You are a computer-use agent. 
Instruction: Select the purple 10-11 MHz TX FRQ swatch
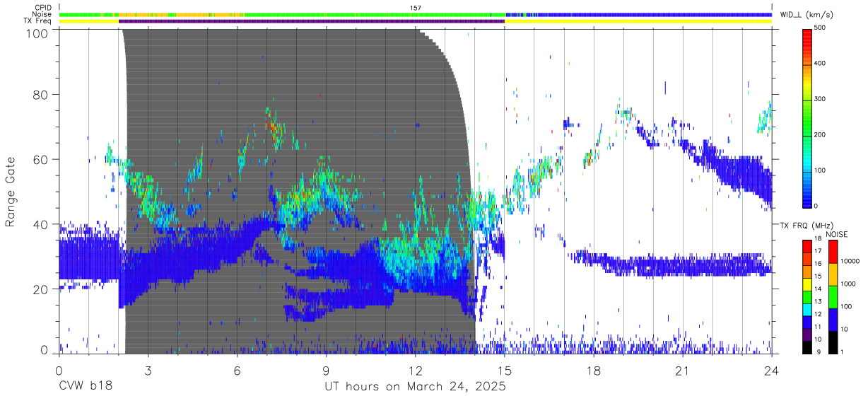coord(807,335)
